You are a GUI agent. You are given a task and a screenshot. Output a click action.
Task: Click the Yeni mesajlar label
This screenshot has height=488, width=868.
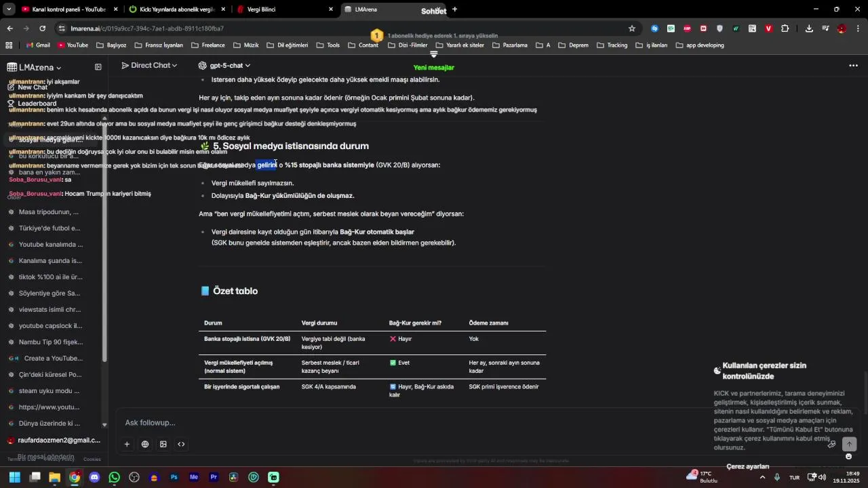(x=434, y=68)
